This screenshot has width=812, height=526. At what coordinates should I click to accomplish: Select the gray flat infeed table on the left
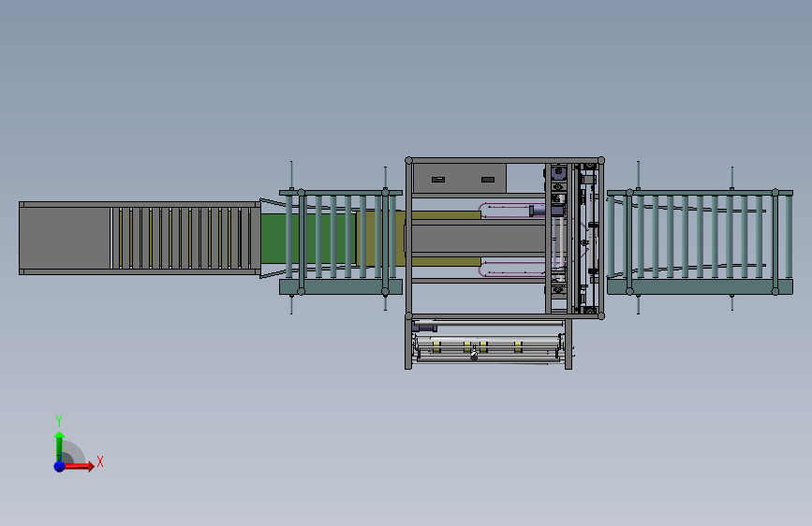click(x=65, y=238)
